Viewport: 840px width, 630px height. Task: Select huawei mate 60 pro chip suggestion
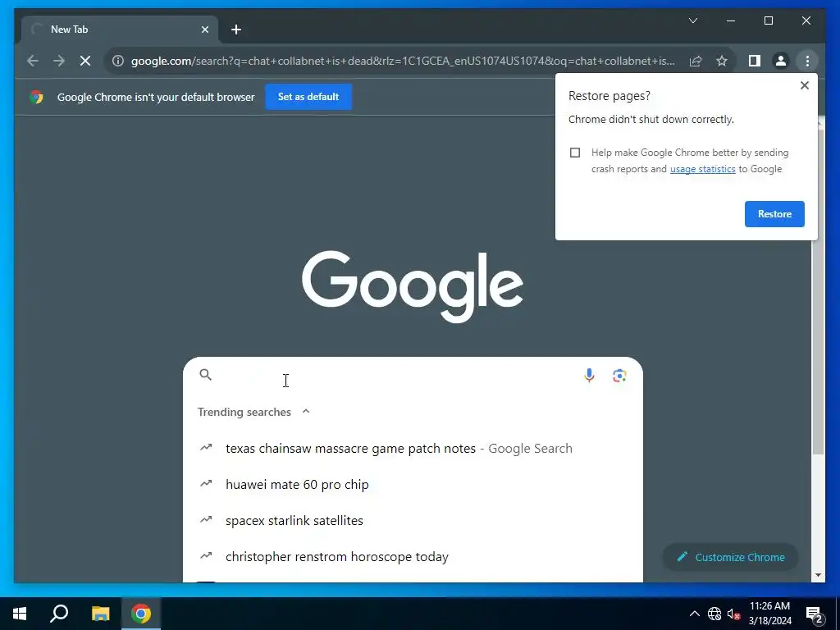(x=413, y=484)
